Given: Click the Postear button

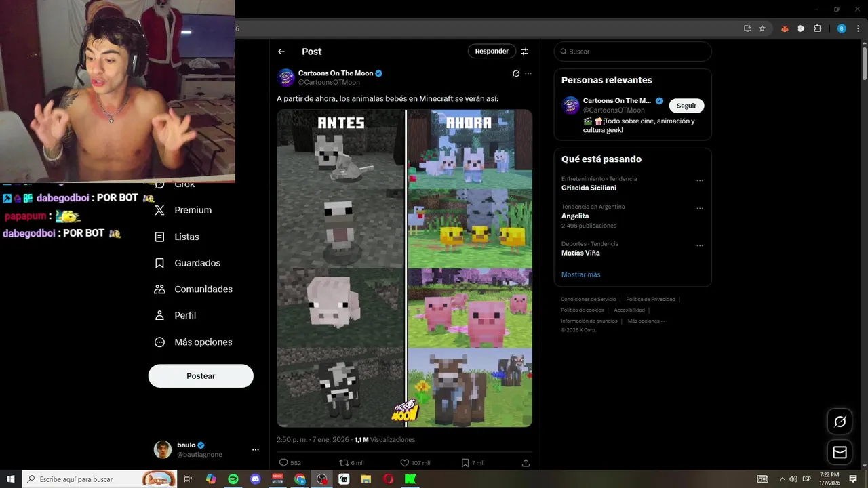Looking at the screenshot, I should 201,376.
